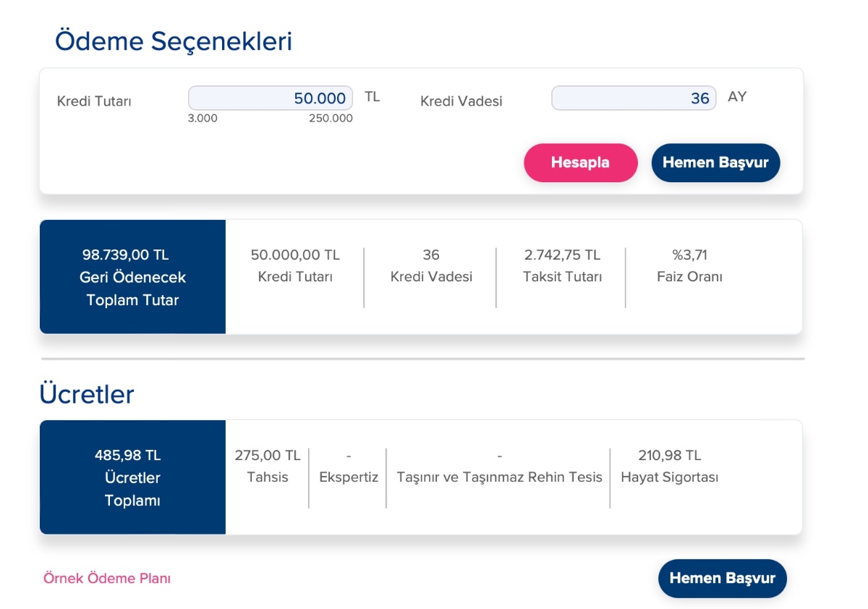Viewport: 868px width, 609px height.
Task: Click the AY unit label beside the term input
Action: 737,97
